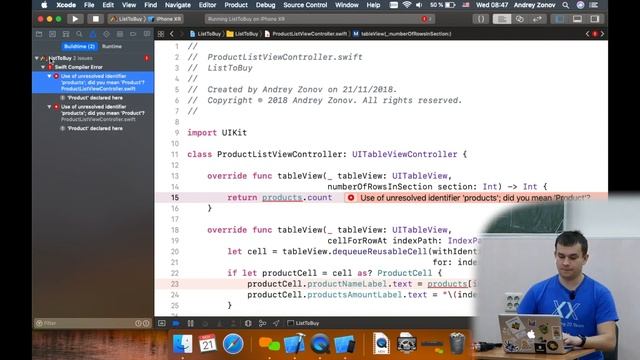Open the tableView numberOfRowsInSection method breadcrumb
This screenshot has height=360, width=640.
point(402,34)
